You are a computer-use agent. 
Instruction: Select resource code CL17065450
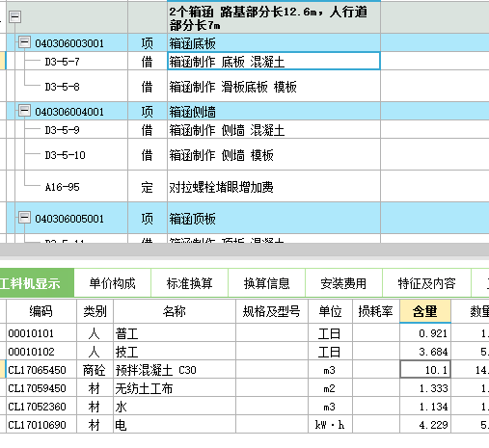point(37,370)
